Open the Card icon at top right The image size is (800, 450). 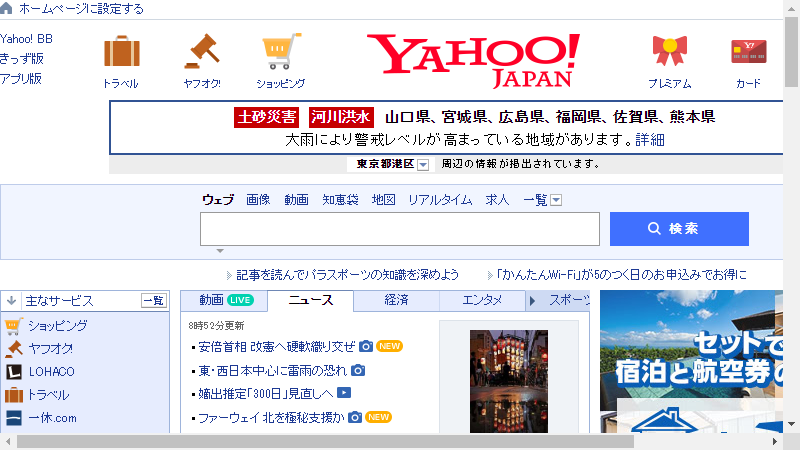tap(748, 51)
